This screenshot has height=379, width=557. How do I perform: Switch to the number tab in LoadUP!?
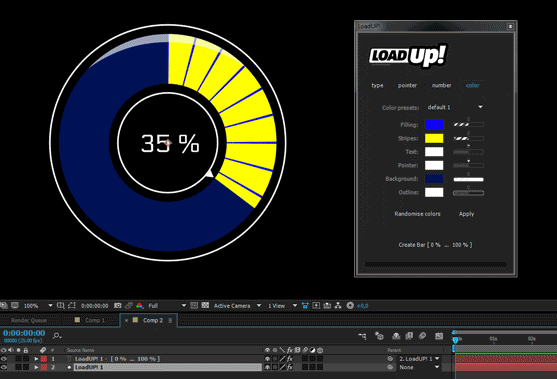pos(442,86)
